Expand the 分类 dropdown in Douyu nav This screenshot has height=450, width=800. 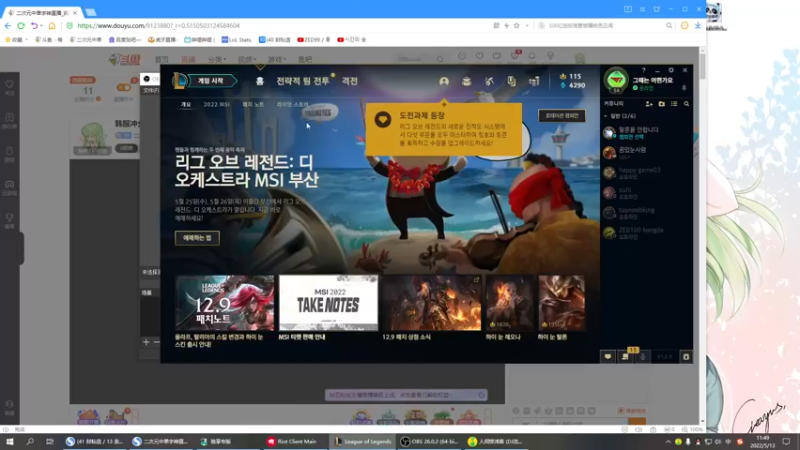point(217,60)
